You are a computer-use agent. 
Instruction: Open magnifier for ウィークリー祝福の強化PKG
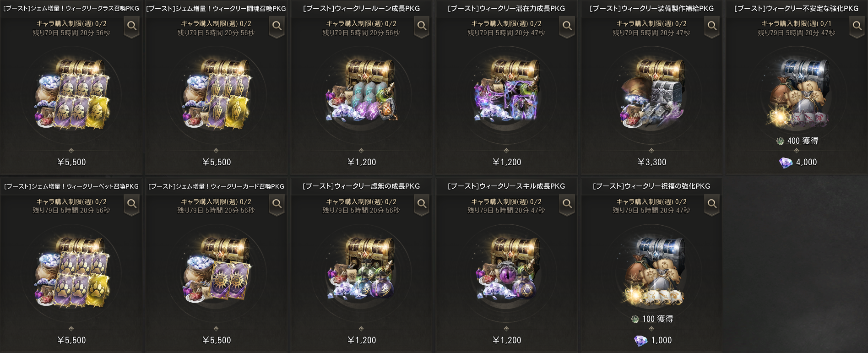point(712,204)
